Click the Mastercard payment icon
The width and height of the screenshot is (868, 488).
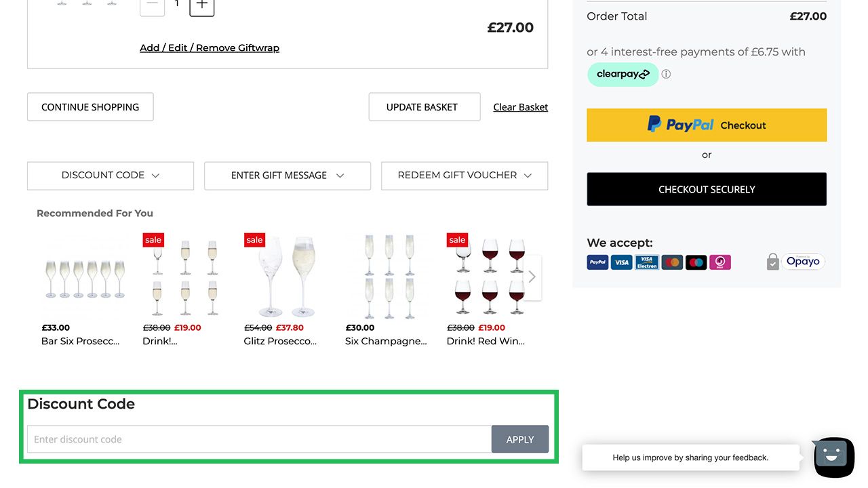(x=671, y=262)
